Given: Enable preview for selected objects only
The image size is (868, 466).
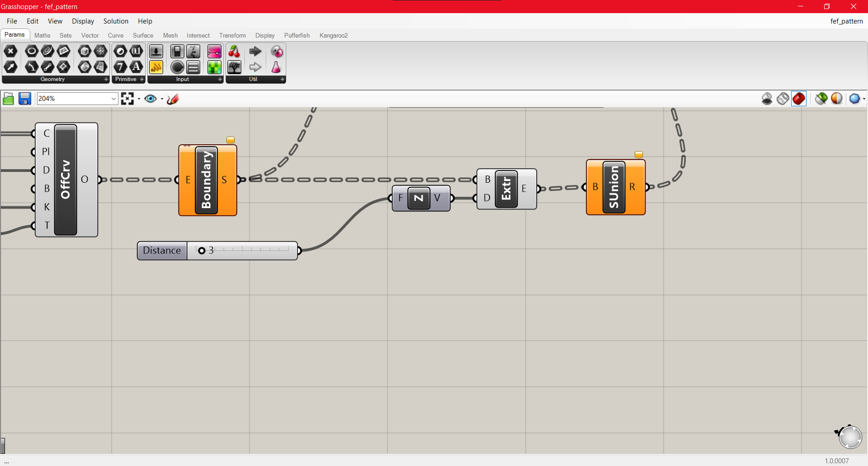Looking at the screenshot, I should (821, 99).
